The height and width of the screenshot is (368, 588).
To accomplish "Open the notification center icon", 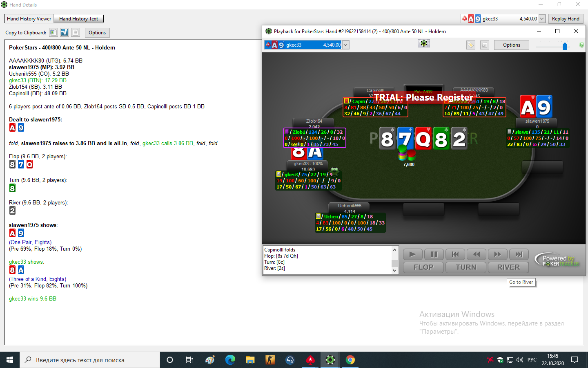I will 575,360.
